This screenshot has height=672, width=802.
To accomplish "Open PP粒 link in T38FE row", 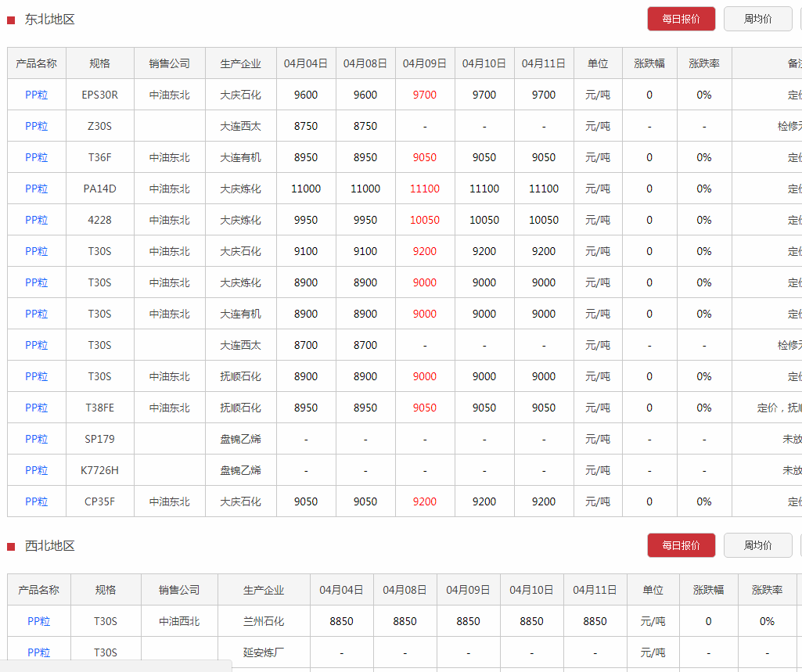I will point(36,408).
